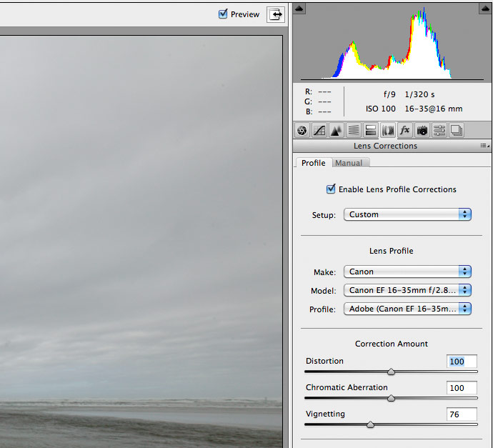Click the Vignetting value field showing 76
Viewport: 493px width, 448px height.
(x=462, y=414)
